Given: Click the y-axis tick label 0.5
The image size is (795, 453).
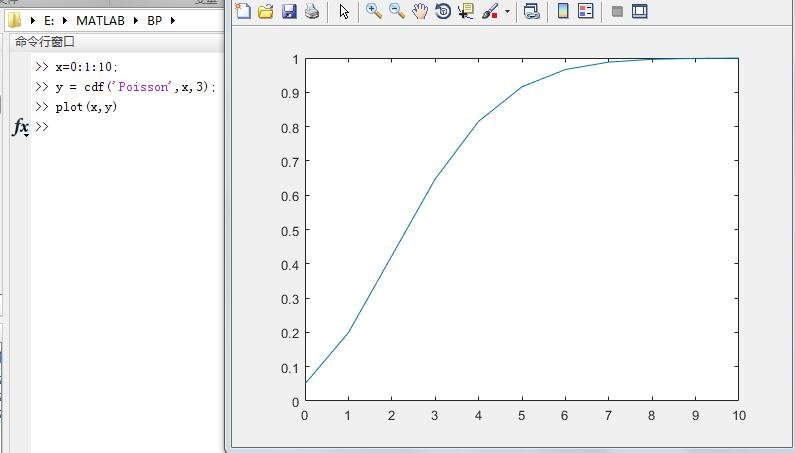Looking at the screenshot, I should 290,230.
